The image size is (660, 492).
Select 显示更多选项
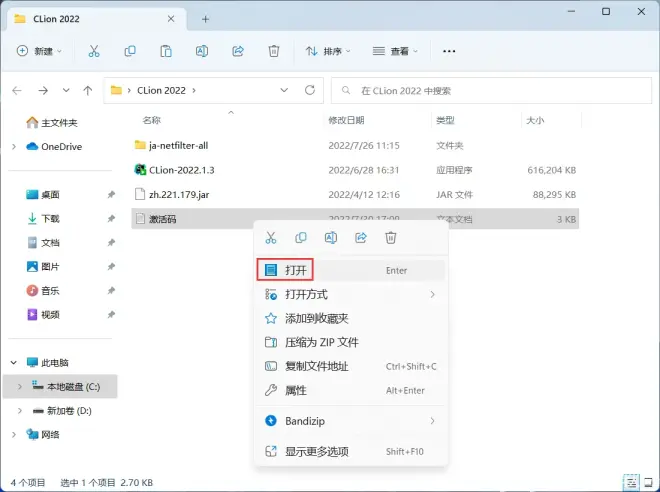tap(351, 452)
